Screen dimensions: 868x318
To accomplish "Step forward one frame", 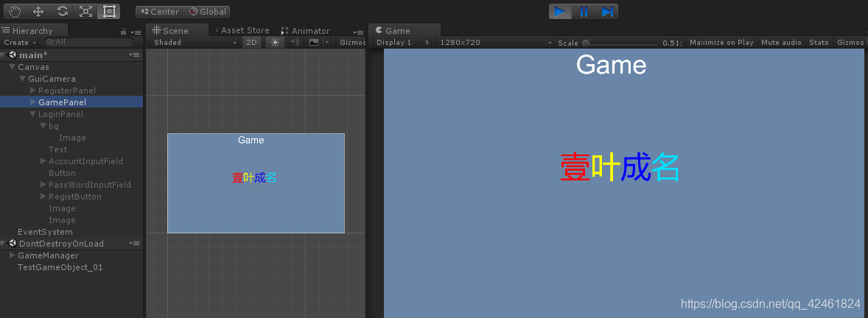I will tap(606, 11).
